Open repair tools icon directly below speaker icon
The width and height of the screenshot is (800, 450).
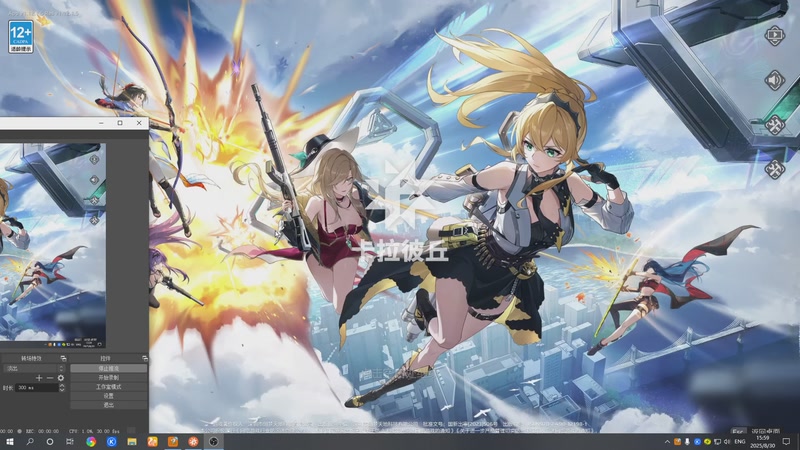point(774,124)
